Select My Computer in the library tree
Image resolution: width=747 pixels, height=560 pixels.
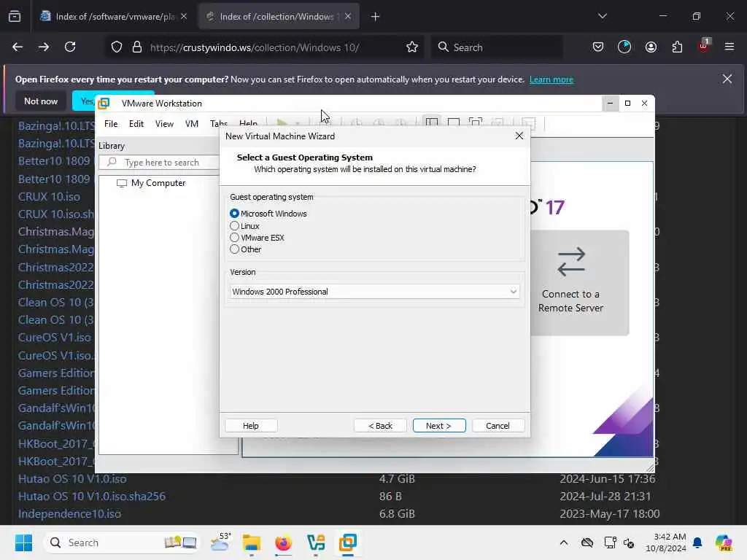click(x=151, y=183)
